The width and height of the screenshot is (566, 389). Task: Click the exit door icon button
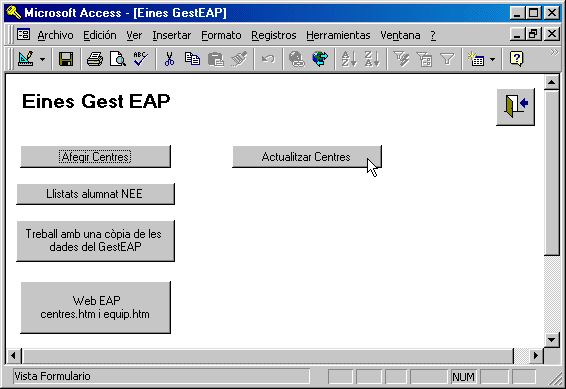pyautogui.click(x=515, y=107)
